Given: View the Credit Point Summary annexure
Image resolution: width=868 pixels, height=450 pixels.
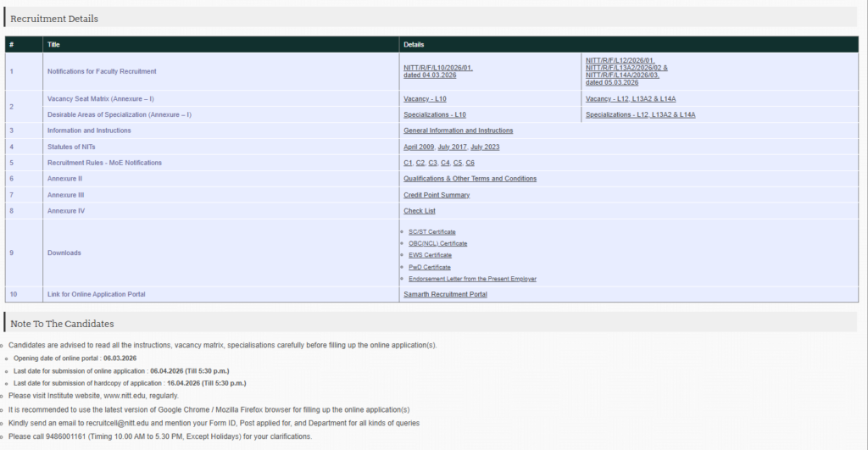Looking at the screenshot, I should [x=437, y=195].
